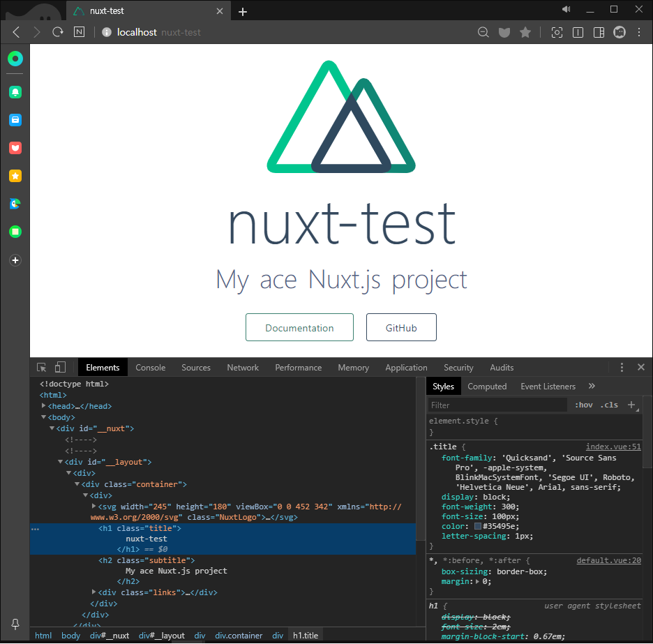Add a new style rule
Image resolution: width=653 pixels, height=644 pixels.
tap(631, 405)
